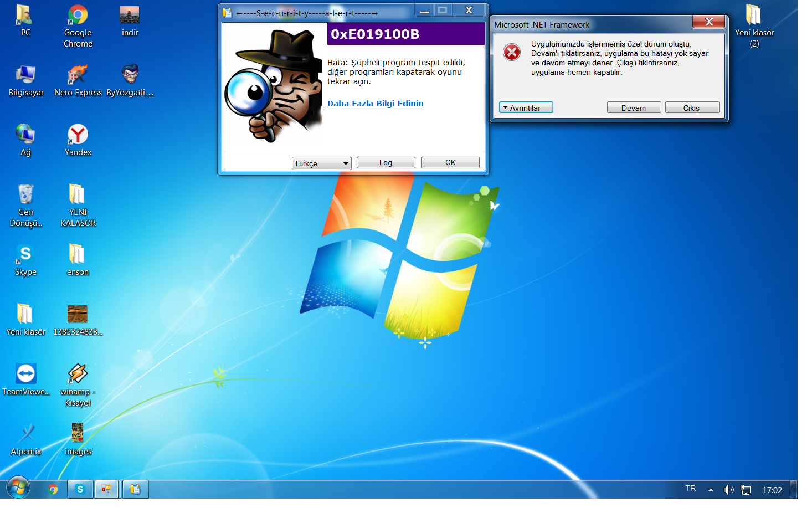Image resolution: width=812 pixels, height=518 pixels.
Task: Show hidden tray icons arrow
Action: point(711,490)
